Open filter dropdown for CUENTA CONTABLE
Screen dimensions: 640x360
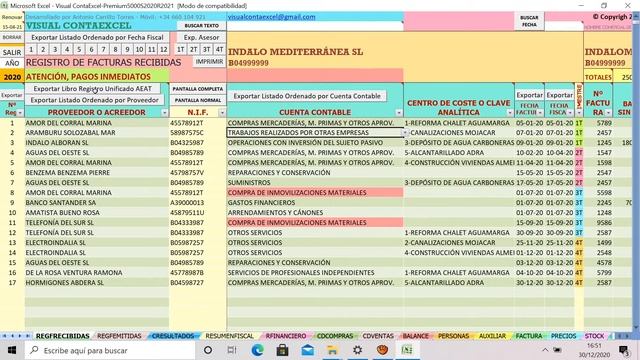coord(399,113)
